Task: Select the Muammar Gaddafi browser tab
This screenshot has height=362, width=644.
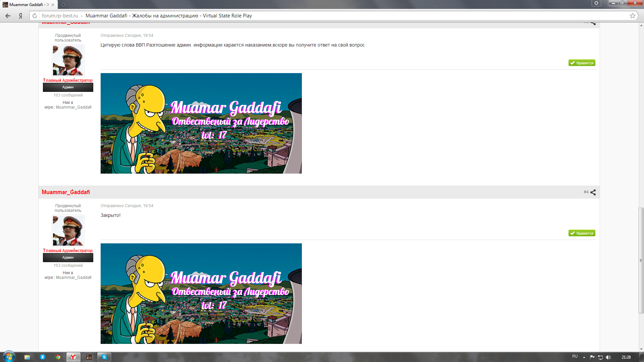Action: pos(28,5)
